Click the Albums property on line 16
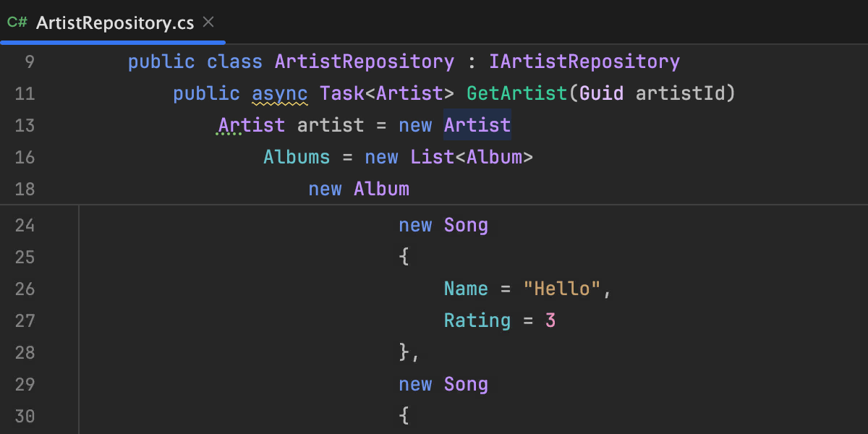Screen dimensions: 868x434 pos(297,158)
